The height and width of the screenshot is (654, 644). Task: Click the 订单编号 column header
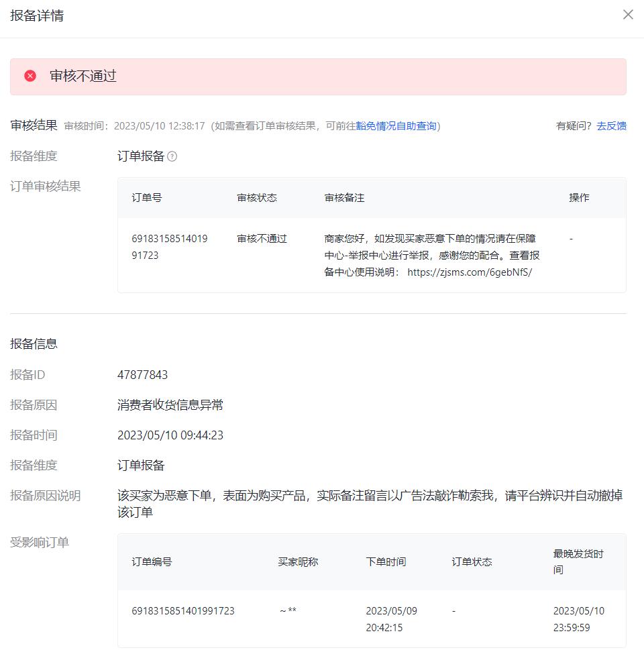click(x=155, y=562)
